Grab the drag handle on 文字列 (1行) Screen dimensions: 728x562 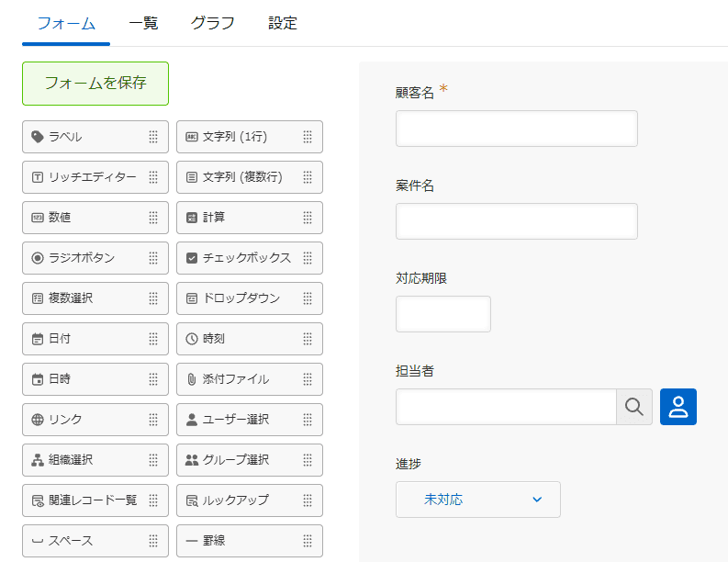click(308, 137)
